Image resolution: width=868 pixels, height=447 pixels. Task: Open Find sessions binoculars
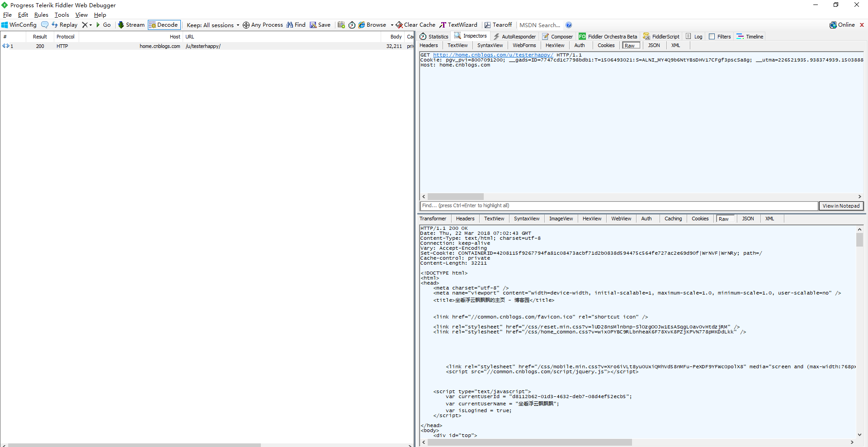tap(296, 25)
